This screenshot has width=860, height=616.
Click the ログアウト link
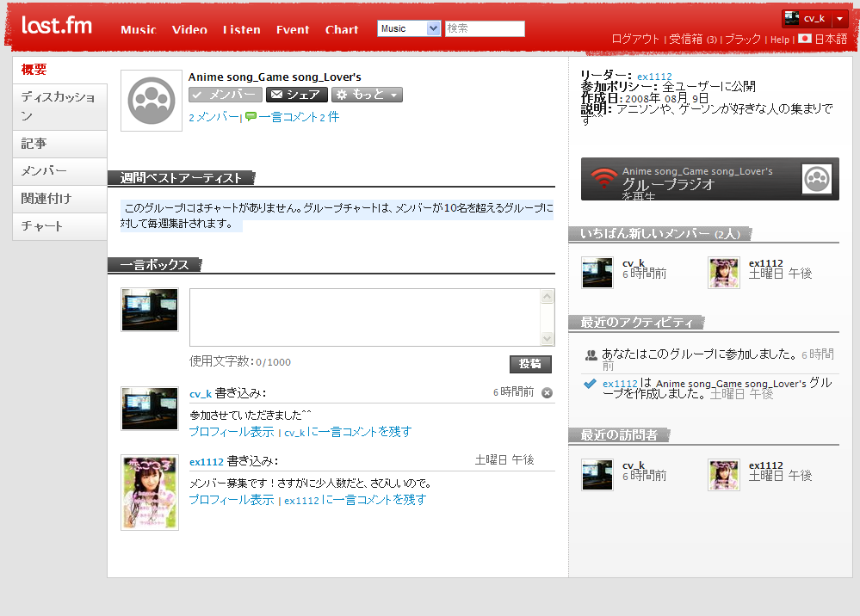tap(635, 39)
